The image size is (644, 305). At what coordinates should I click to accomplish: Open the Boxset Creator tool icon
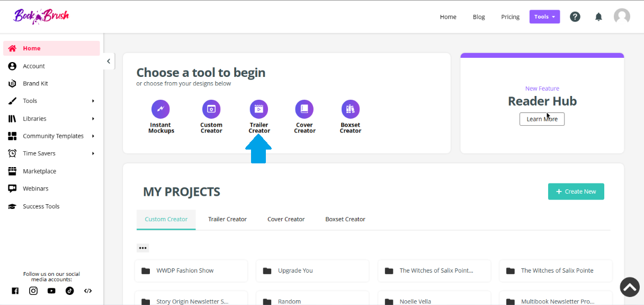coord(350,109)
